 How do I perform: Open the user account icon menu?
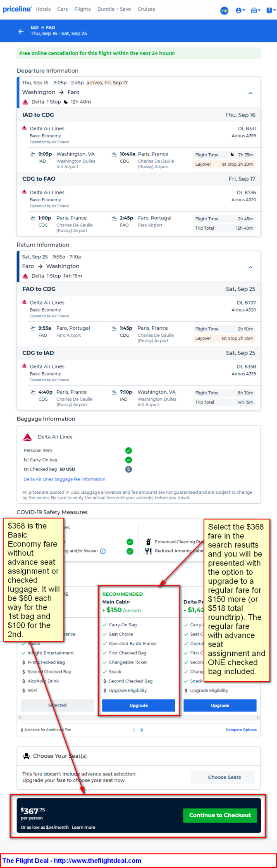pyautogui.click(x=240, y=11)
